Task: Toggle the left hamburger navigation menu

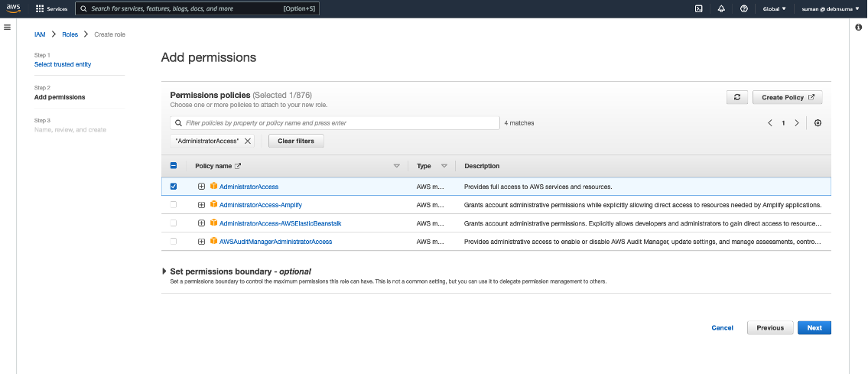Action: 7,27
